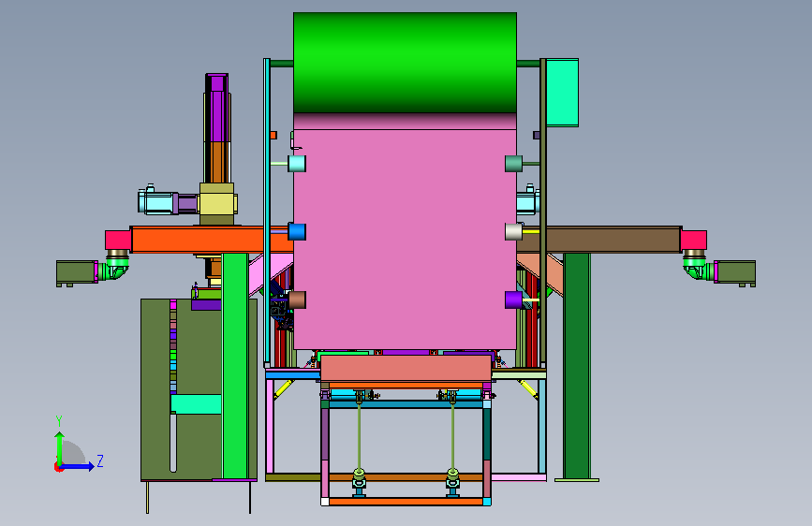Screen dimensions: 812x526
Task: Click the cyan horizontal block on the cabinet
Action: (197, 404)
